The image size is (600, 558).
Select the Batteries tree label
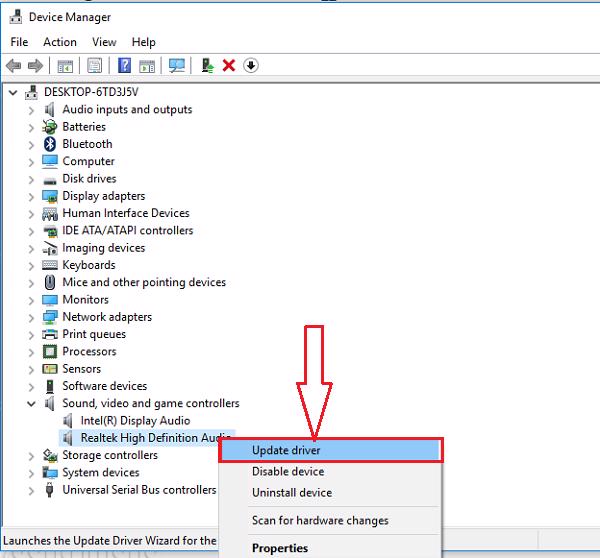coord(84,127)
